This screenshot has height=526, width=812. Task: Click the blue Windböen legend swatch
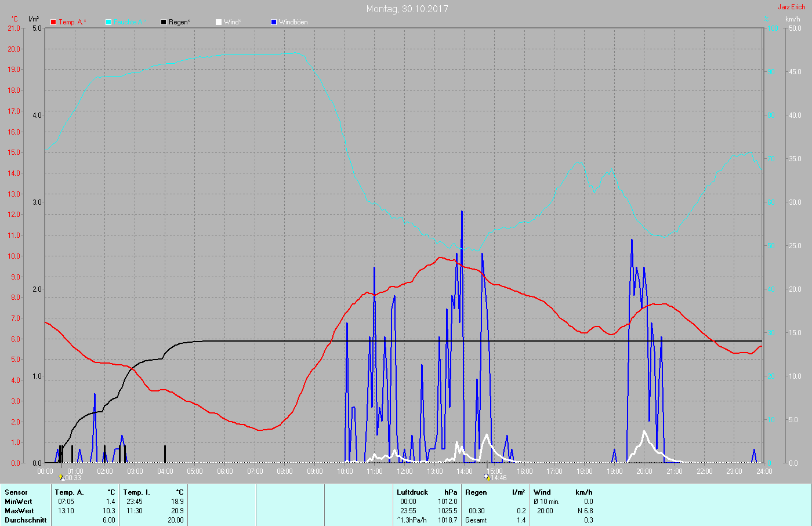[274, 22]
